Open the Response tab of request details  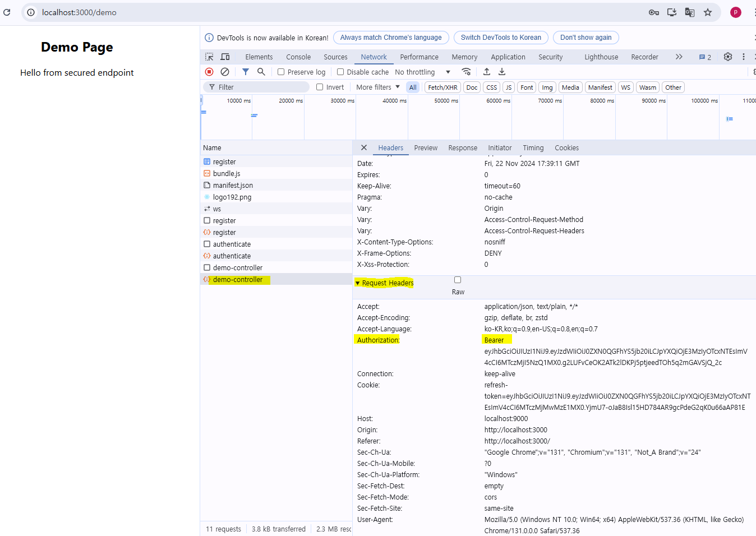tap(463, 148)
